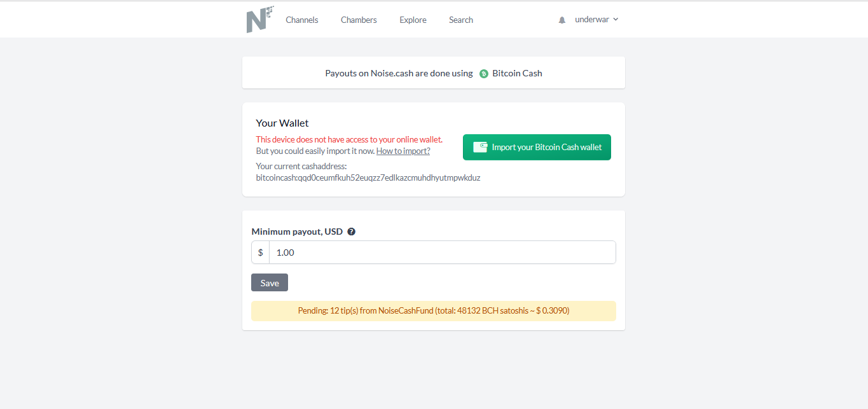
Task: Click the dollar sign prefix of the payout field
Action: (261, 253)
